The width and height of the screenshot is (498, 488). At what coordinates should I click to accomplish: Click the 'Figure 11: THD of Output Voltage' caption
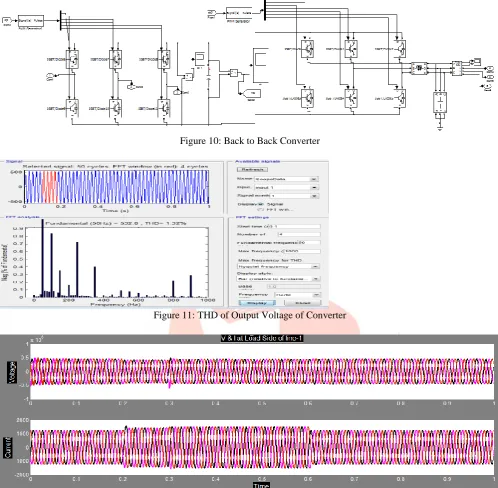tap(250, 315)
